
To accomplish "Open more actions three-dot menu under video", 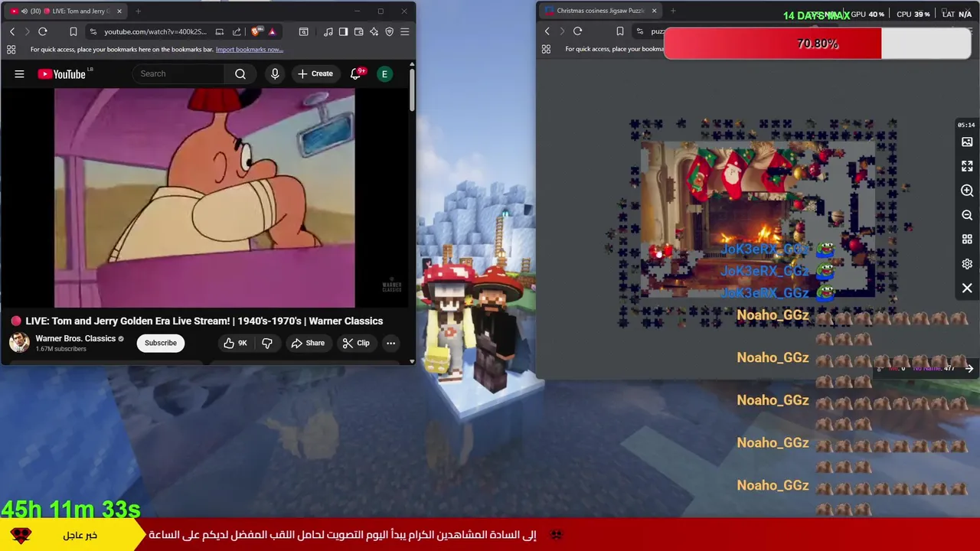I will (x=390, y=343).
